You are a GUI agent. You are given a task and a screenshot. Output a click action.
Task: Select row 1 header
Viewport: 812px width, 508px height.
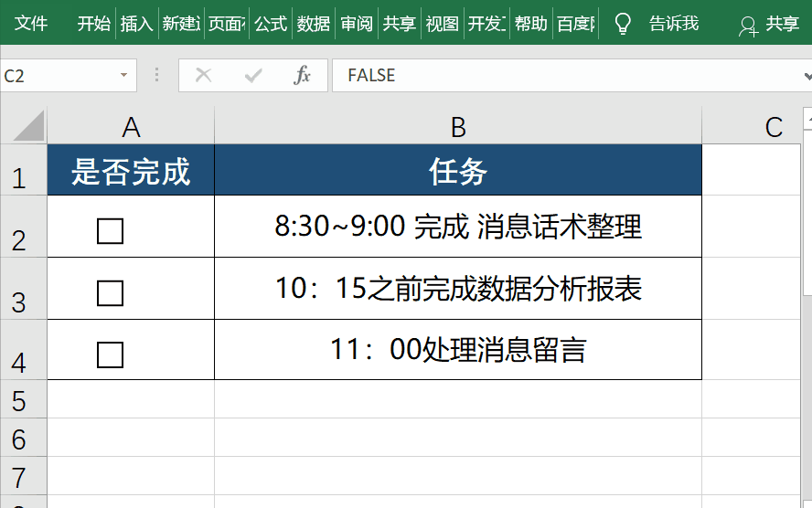[x=23, y=170]
